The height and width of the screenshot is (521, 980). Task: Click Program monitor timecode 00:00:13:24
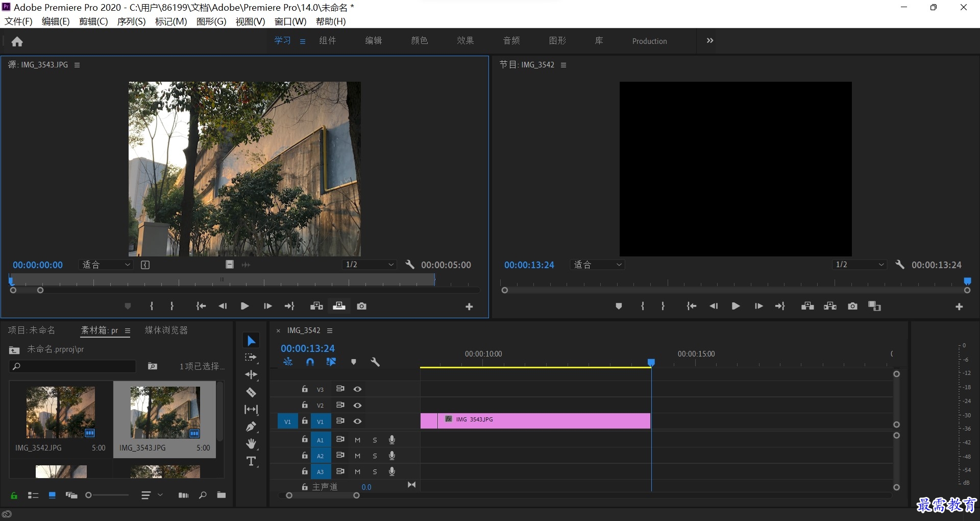coord(529,265)
